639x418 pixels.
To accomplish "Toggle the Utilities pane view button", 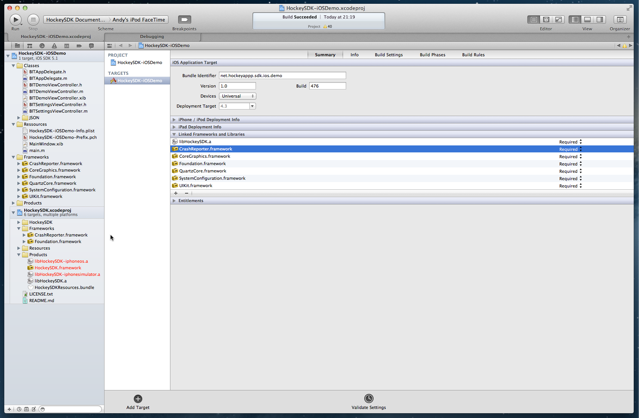I will point(599,20).
